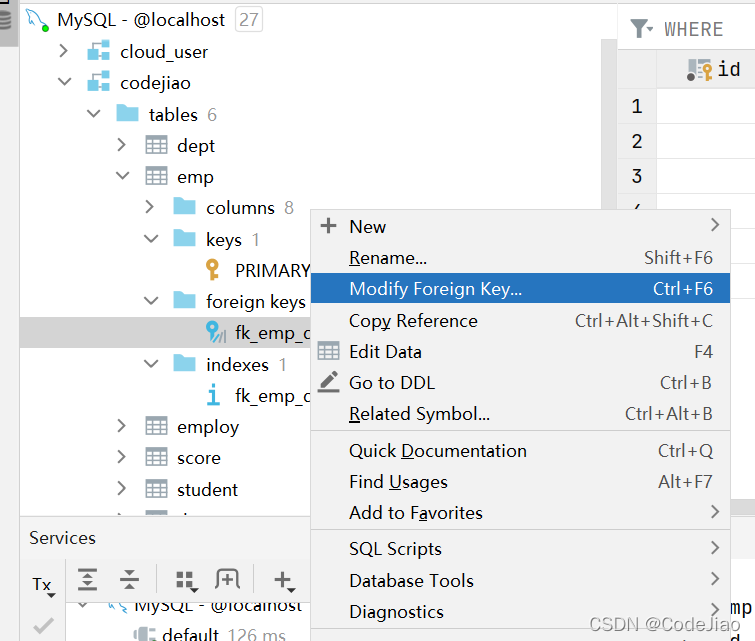Select Modify Foreign Key... menu item
Viewport: 755px width, 641px height.
(520, 288)
